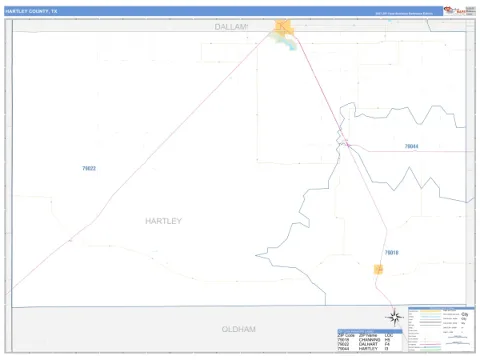Select the 79018 ZIP code label on the map
This screenshot has width=480, height=360.
(392, 253)
